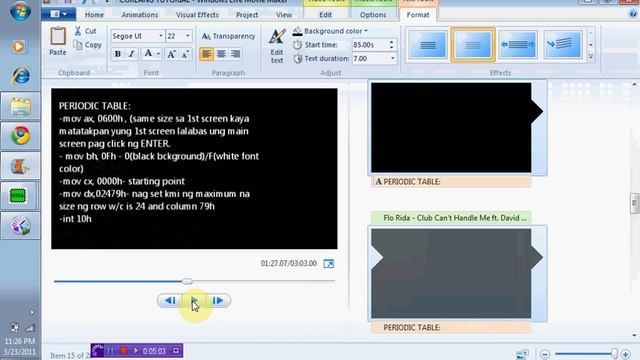View preview in full screen
This screenshot has width=640, height=360.
(x=329, y=264)
